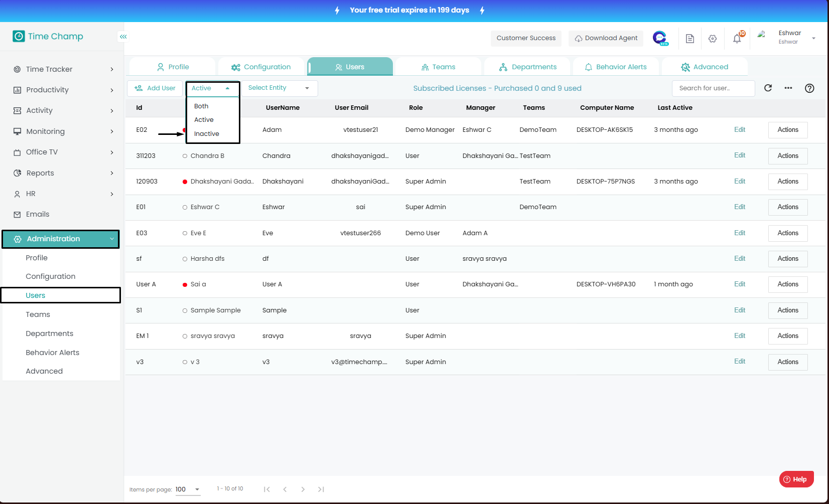Go to the next page of users
Screen dimensions: 829x504
pos(303,489)
